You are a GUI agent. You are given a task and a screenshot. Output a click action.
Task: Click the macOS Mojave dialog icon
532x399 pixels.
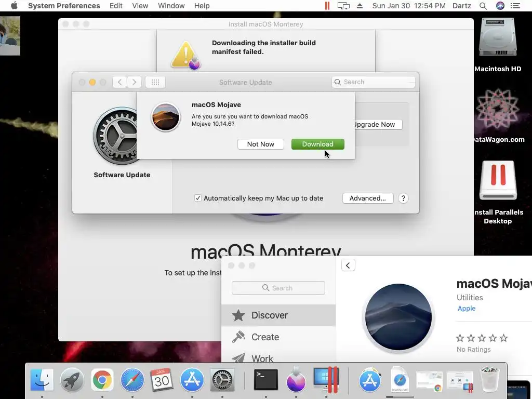tap(166, 117)
